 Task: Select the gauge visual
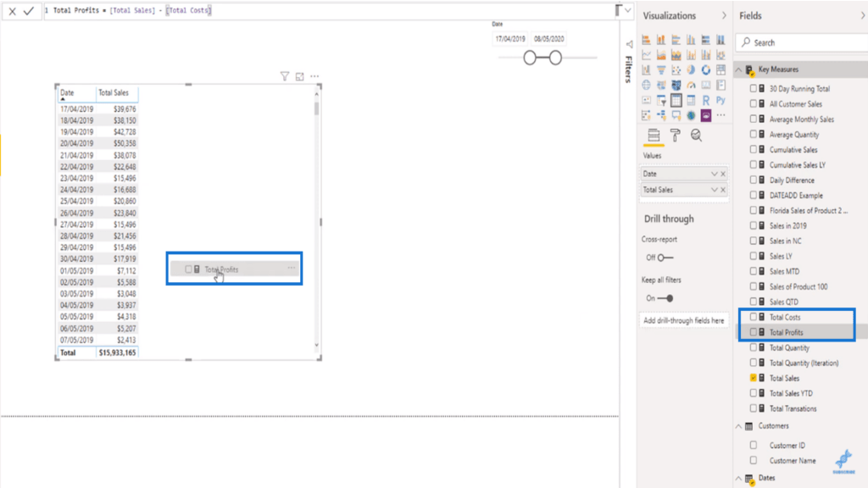coord(691,85)
